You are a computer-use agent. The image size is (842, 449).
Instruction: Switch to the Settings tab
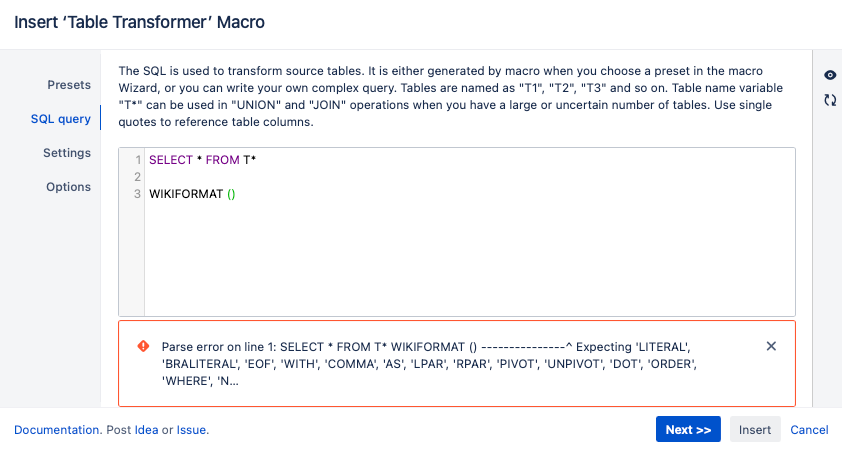pos(67,153)
